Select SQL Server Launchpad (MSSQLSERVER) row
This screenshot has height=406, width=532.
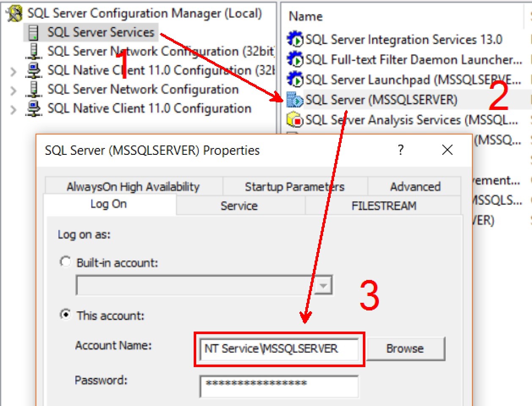click(x=404, y=80)
